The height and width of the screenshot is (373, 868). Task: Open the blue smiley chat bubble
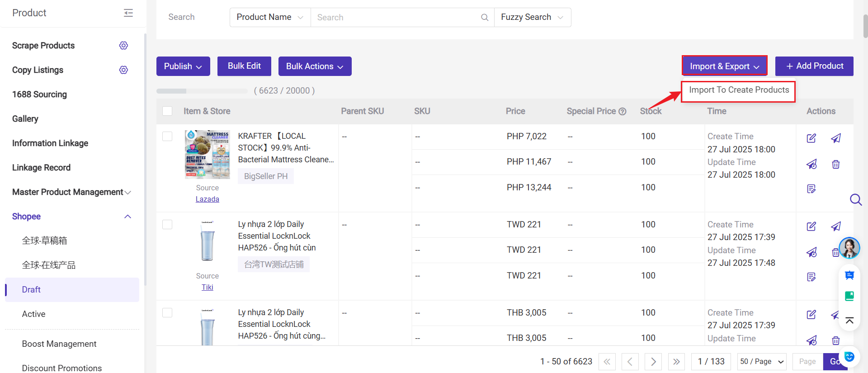coord(849,357)
